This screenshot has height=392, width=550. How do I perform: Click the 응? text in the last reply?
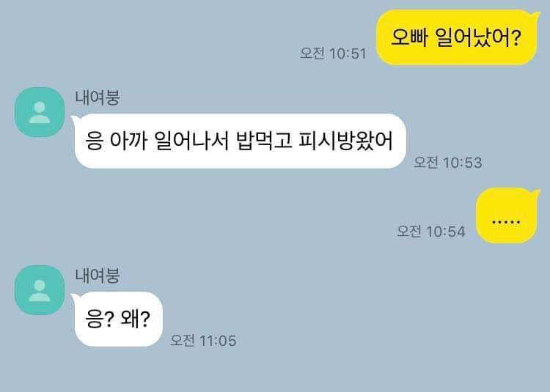click(x=99, y=319)
